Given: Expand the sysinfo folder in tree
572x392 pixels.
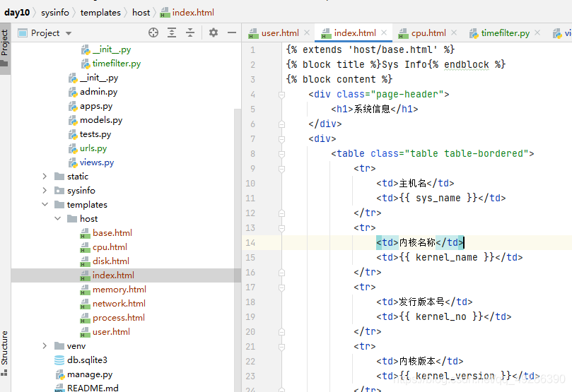Looking at the screenshot, I should pos(45,191).
